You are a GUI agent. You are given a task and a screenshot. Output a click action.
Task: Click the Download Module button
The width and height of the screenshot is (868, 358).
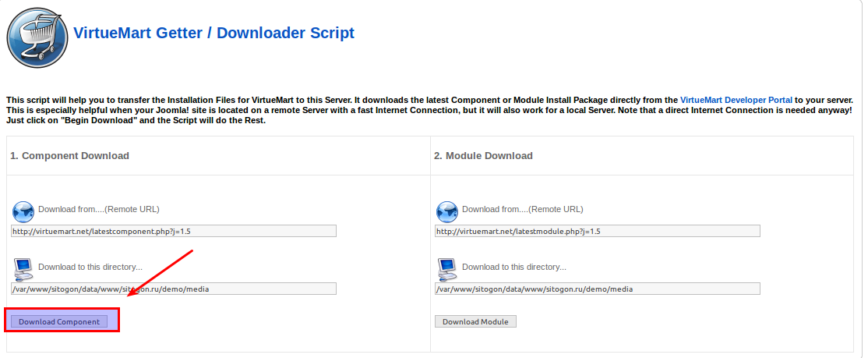pyautogui.click(x=475, y=321)
